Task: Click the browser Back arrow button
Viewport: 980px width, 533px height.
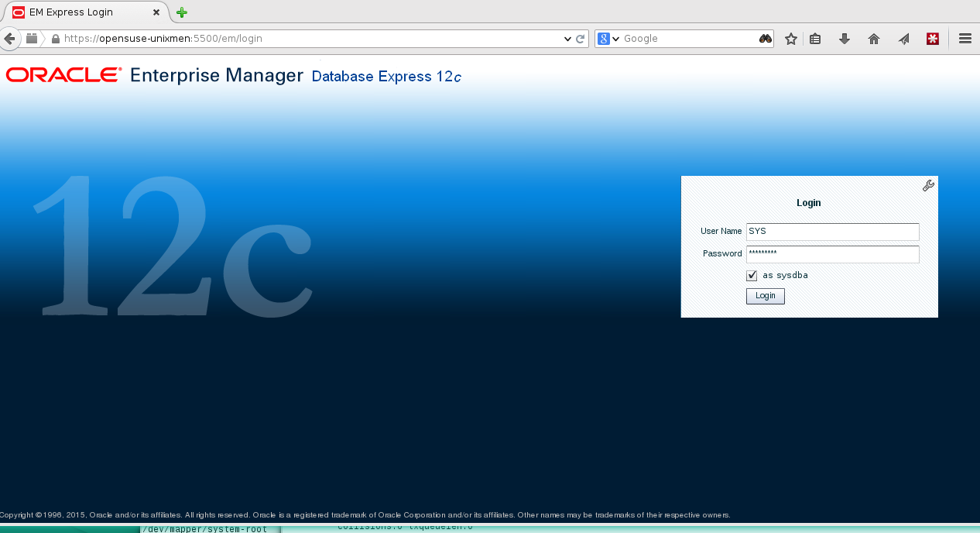Action: [9, 39]
